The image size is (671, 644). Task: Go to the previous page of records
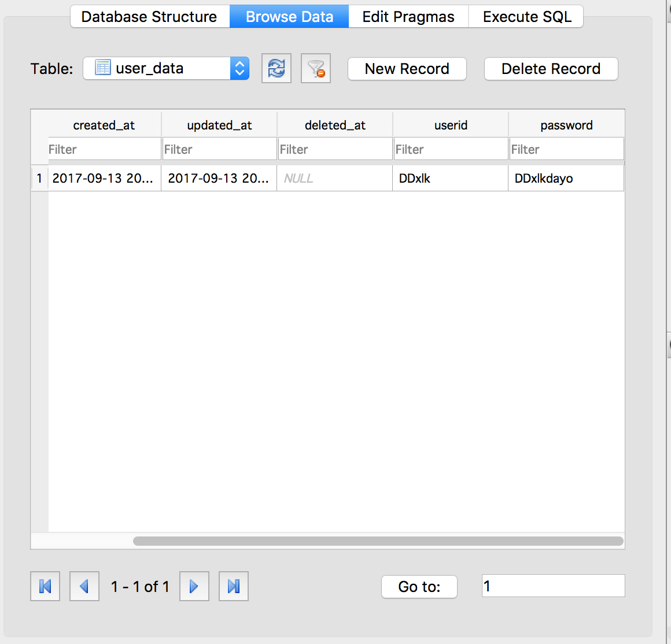(x=84, y=586)
